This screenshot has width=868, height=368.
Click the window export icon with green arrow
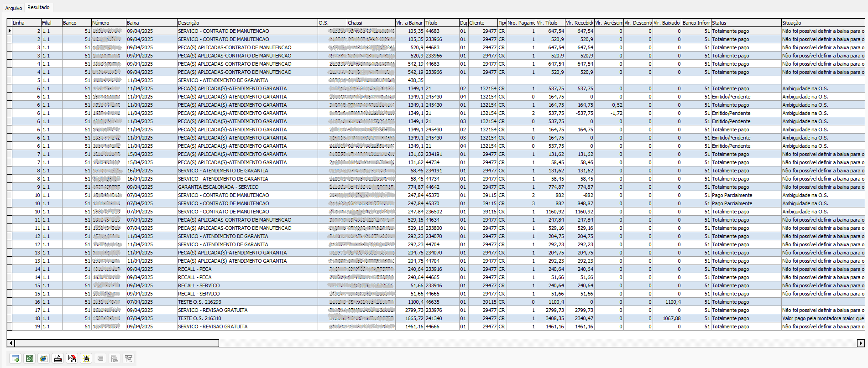coord(16,358)
